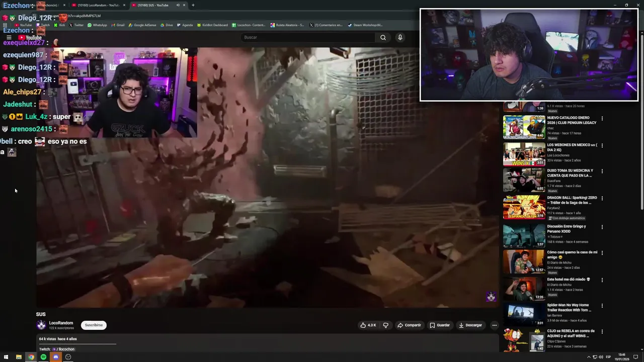Click the main video player

pos(268,177)
